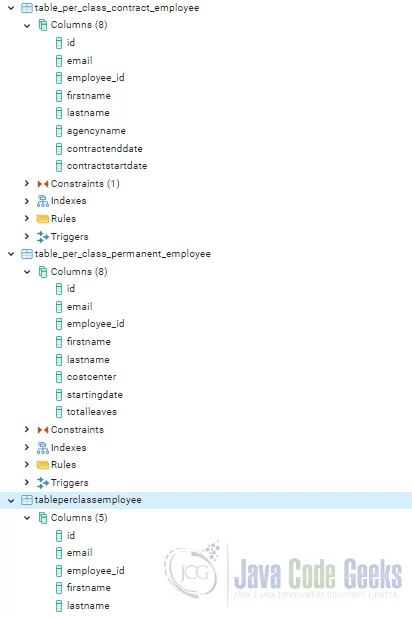This screenshot has height=617, width=412.
Task: Click table icon of tableperclassemployee
Action: (27, 500)
